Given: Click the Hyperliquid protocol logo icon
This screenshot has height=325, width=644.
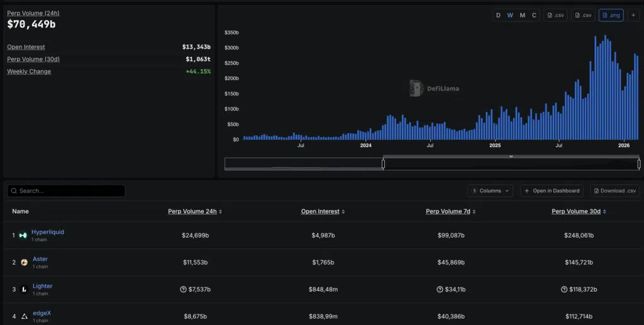Looking at the screenshot, I should click(23, 236).
